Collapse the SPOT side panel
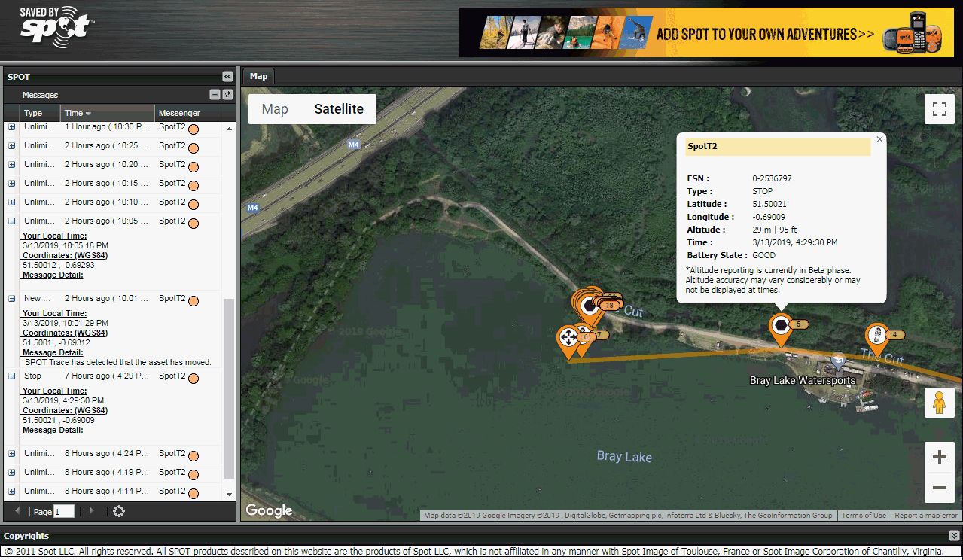Screen dimensions: 963x560 pos(227,77)
